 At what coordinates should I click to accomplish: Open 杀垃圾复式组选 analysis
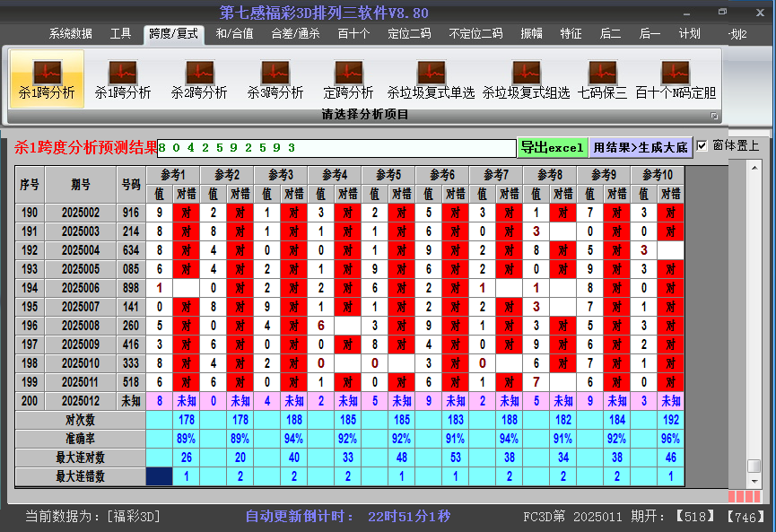coord(526,79)
